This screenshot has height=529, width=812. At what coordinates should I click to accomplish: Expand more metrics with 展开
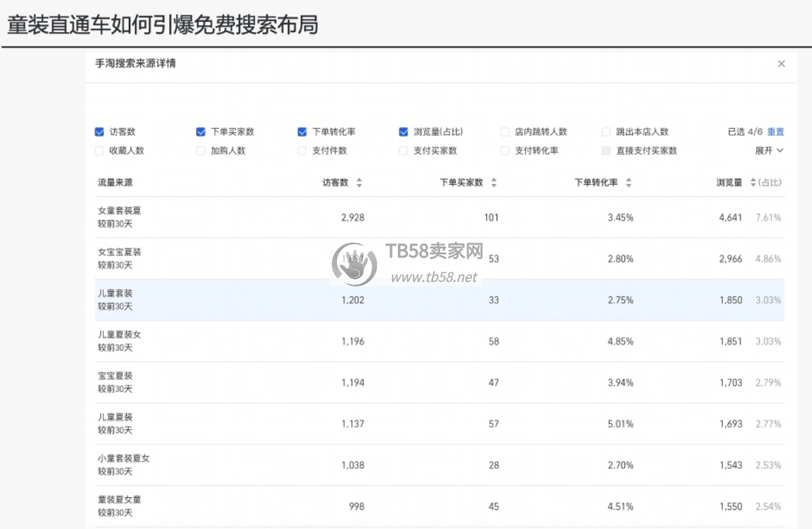pos(769,150)
